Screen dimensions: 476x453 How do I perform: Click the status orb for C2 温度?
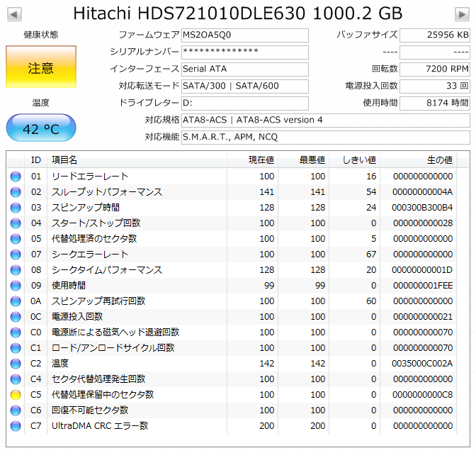16,364
